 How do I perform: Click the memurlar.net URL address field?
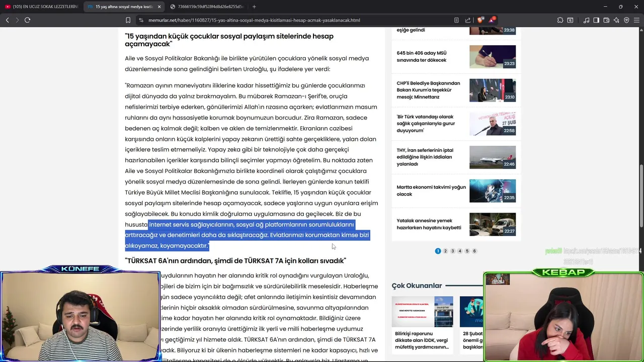254,20
